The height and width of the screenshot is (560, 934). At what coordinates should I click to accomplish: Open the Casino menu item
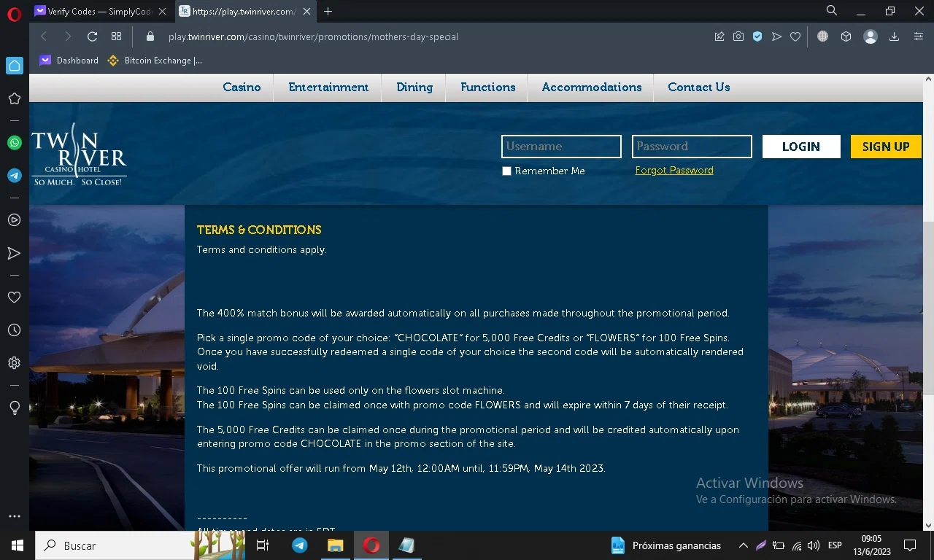coord(242,87)
